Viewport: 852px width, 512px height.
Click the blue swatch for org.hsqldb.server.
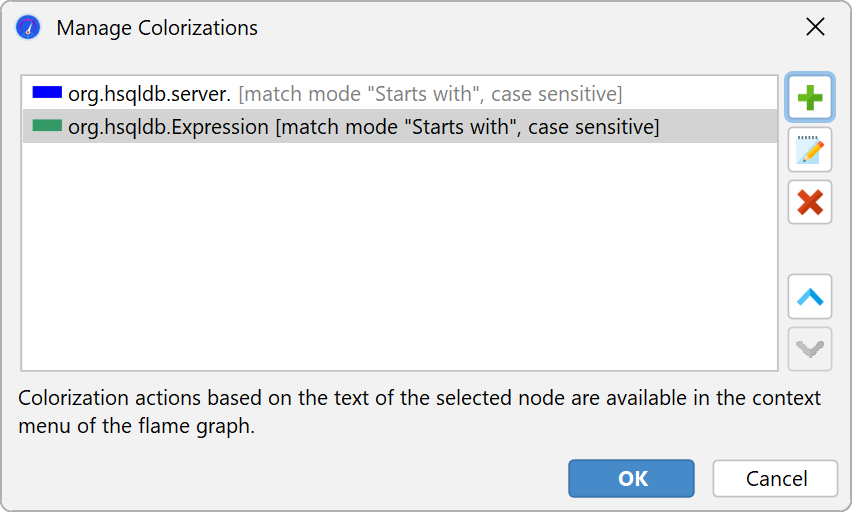point(47,93)
